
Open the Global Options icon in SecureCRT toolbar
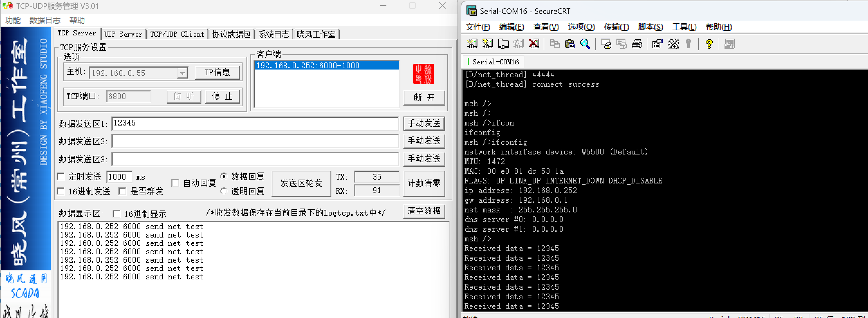coord(673,44)
